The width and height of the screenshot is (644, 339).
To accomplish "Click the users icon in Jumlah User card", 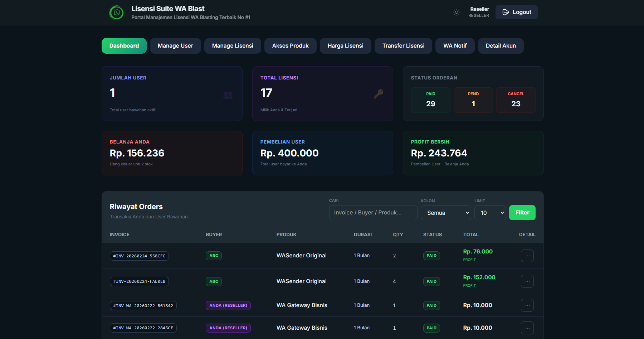I will [228, 95].
